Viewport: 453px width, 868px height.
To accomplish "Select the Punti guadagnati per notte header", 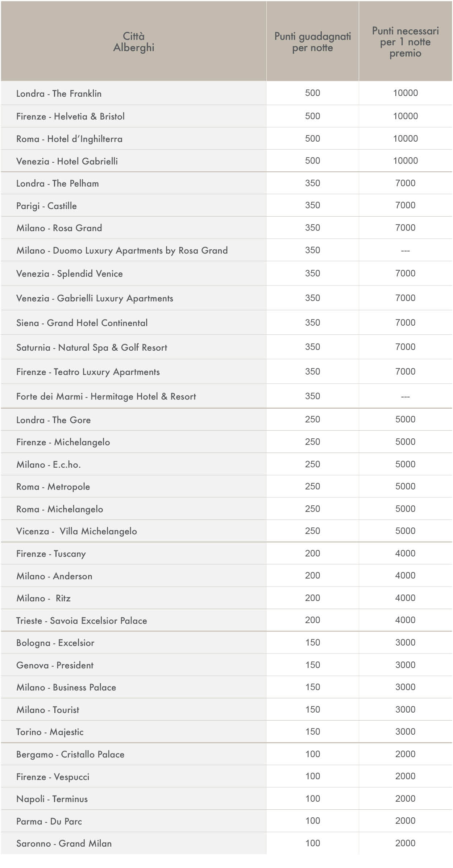I will 312,41.
